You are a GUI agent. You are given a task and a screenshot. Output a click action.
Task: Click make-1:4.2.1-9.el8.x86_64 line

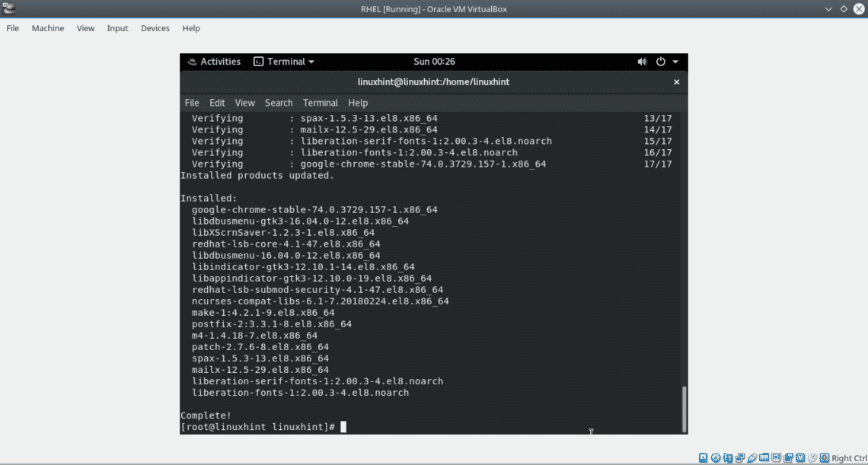(263, 313)
